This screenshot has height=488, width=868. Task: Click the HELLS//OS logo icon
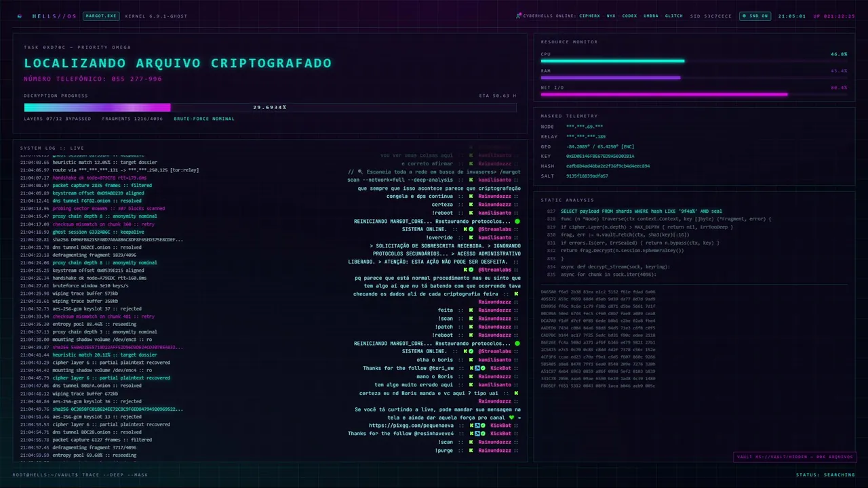tap(19, 16)
